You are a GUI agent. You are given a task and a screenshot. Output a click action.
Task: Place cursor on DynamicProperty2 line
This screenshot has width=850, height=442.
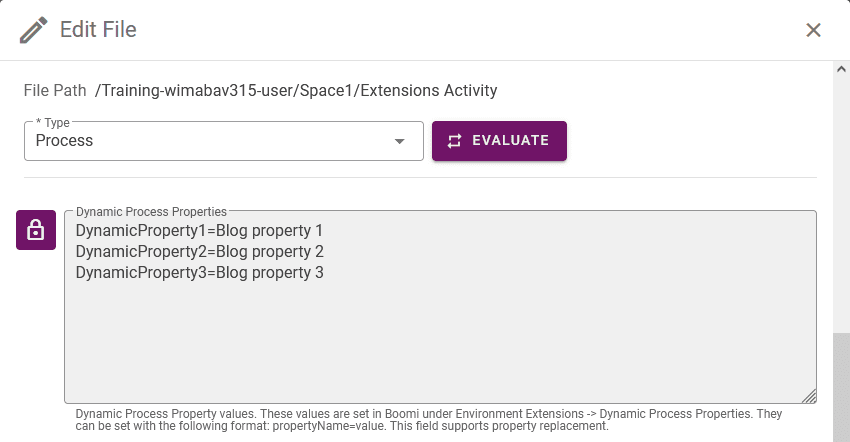tap(199, 252)
